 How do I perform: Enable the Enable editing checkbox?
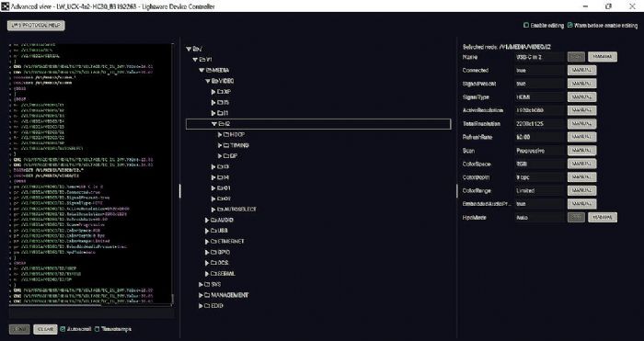coord(525,26)
